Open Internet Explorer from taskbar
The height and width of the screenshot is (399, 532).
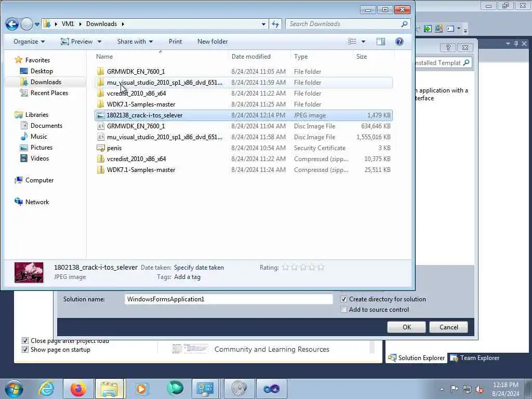pos(46,389)
